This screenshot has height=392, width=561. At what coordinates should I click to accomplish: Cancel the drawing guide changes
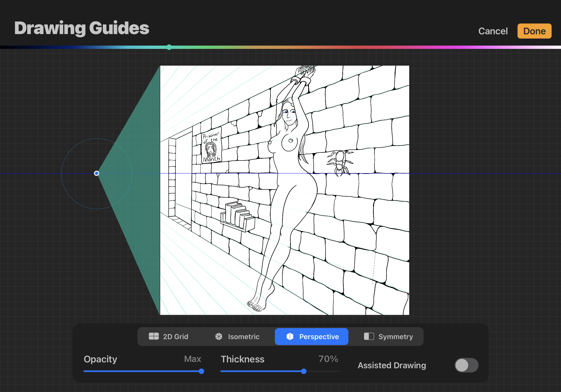point(493,31)
